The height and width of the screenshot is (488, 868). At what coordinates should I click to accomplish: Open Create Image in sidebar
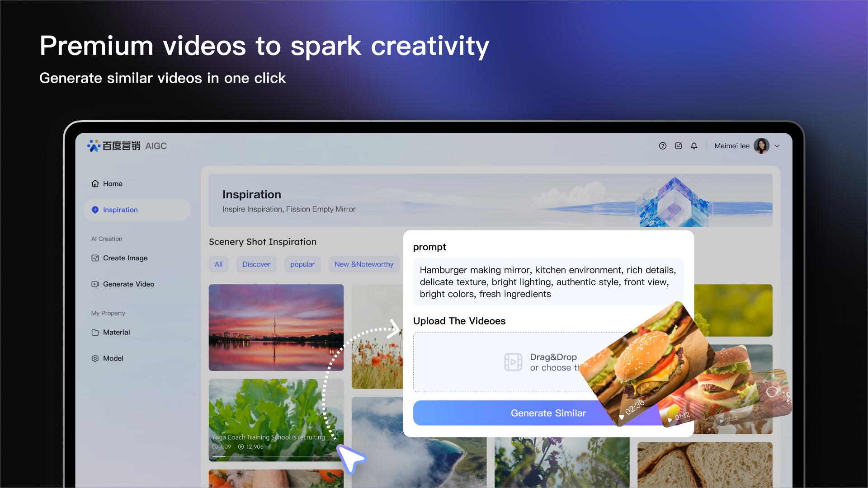(125, 258)
